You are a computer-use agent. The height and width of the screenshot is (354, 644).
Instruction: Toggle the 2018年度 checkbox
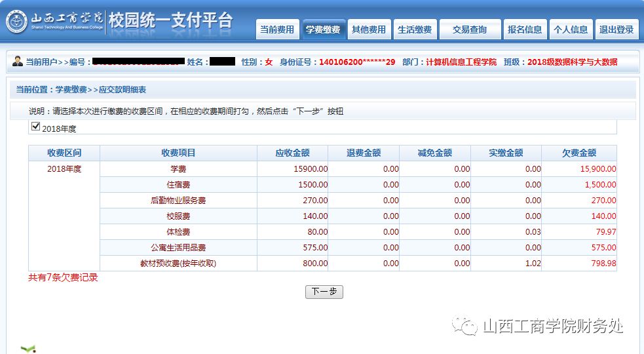(36, 127)
